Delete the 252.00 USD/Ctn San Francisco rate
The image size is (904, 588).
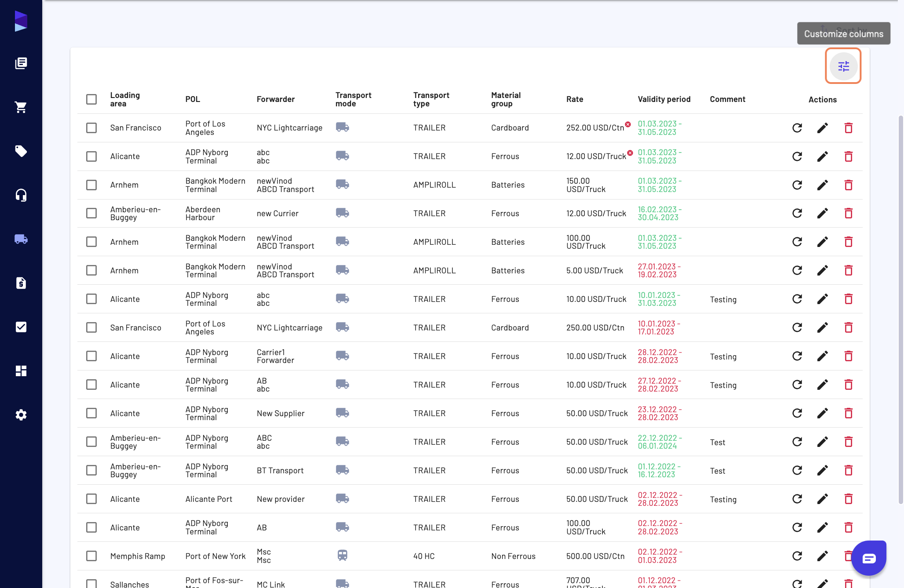[849, 128]
